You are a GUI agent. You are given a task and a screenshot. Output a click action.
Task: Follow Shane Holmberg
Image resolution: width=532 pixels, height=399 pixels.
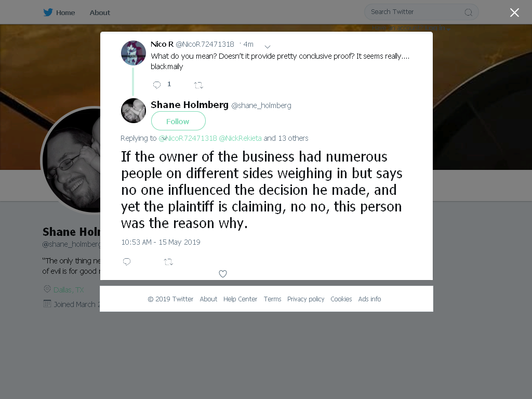click(x=178, y=121)
